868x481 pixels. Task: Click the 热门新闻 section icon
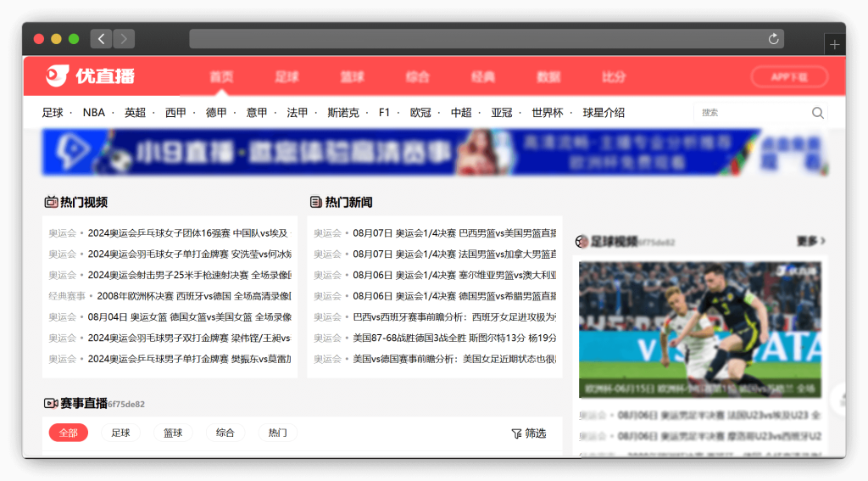tap(315, 202)
